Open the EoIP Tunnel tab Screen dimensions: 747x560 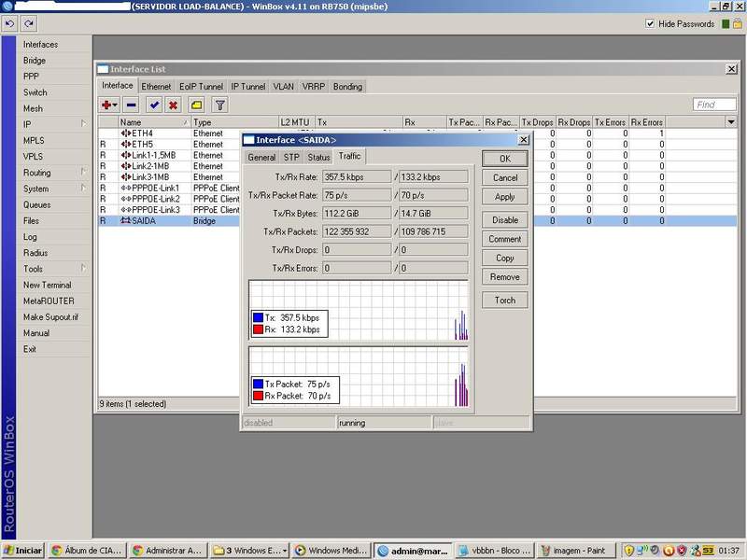(201, 87)
